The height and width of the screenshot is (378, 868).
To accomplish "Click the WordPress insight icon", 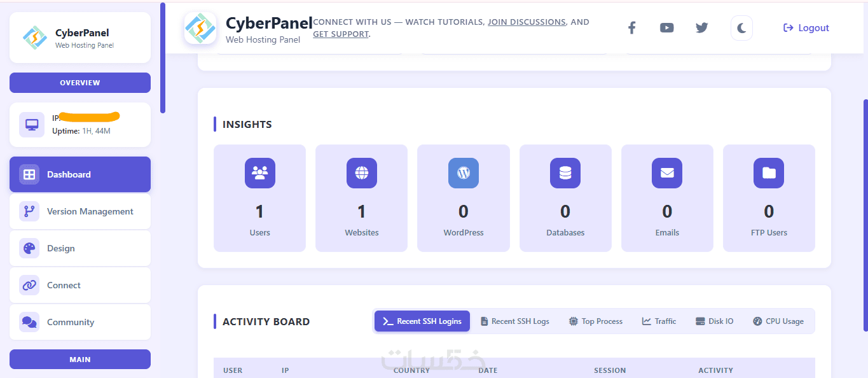I will point(464,173).
